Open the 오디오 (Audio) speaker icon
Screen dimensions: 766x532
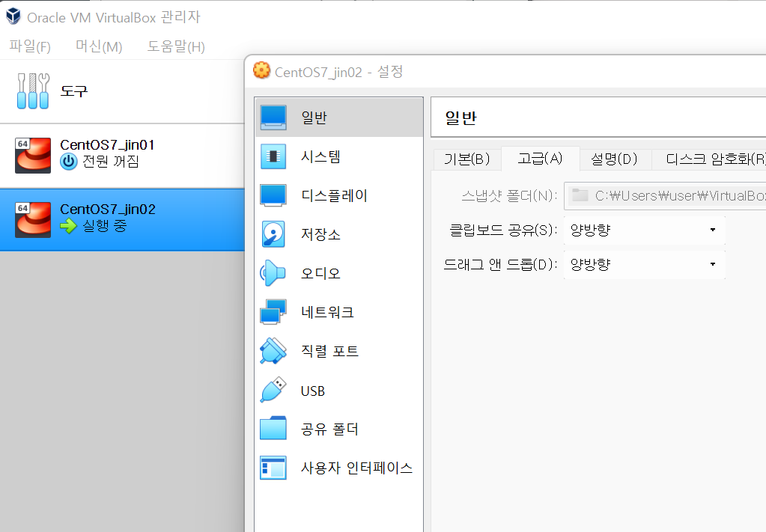(273, 273)
